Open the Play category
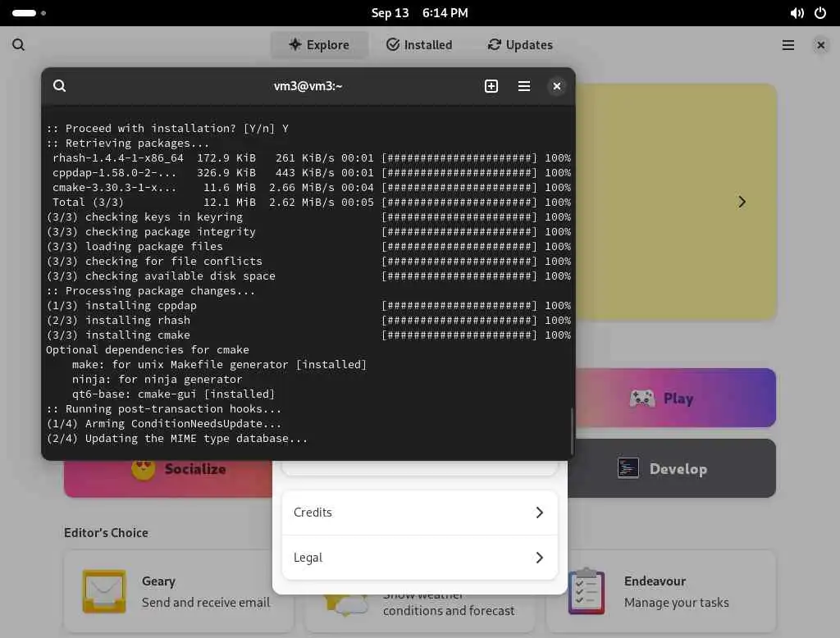The image size is (840, 638). 676,398
